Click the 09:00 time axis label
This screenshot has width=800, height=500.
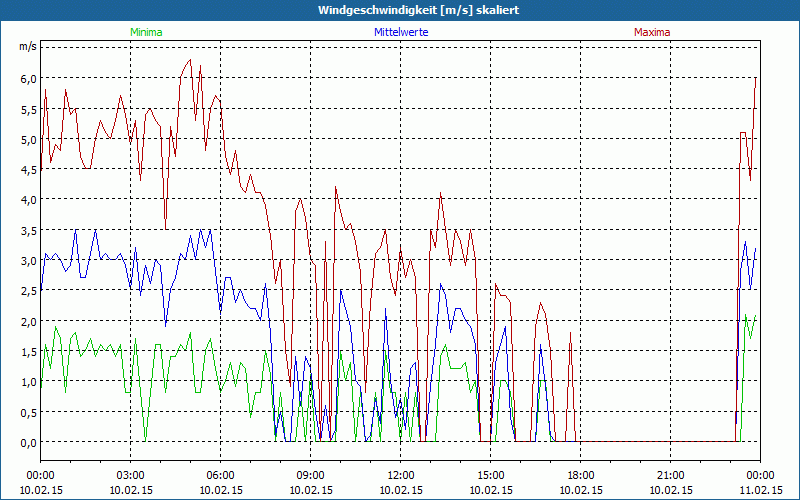(311, 476)
